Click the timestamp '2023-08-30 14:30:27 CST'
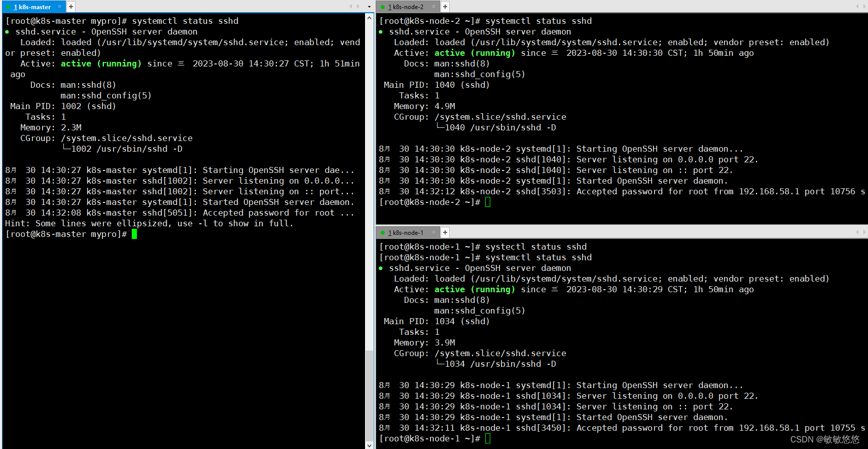 pyautogui.click(x=251, y=63)
